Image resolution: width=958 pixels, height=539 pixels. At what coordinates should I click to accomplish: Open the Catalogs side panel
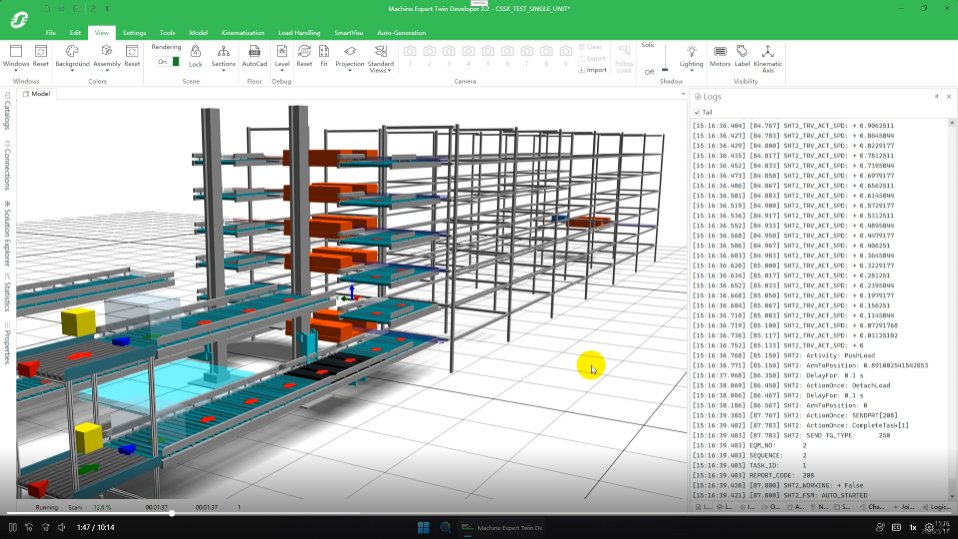click(x=7, y=111)
